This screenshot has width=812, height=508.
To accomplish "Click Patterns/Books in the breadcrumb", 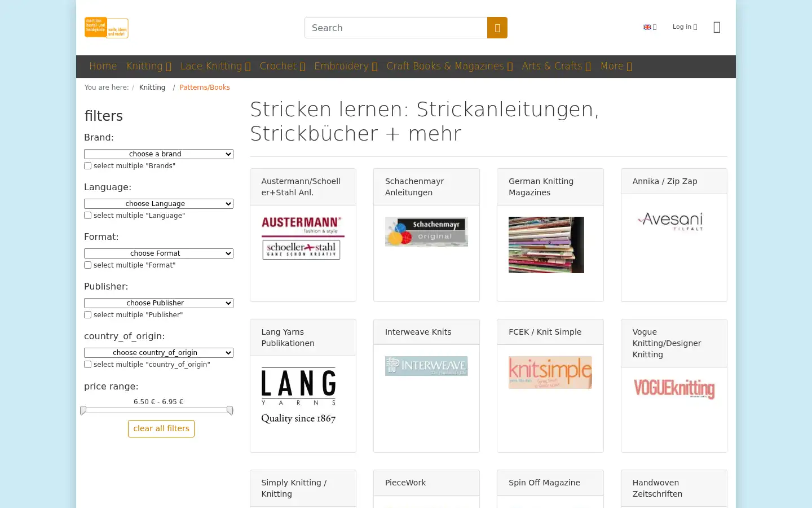I will tap(205, 87).
